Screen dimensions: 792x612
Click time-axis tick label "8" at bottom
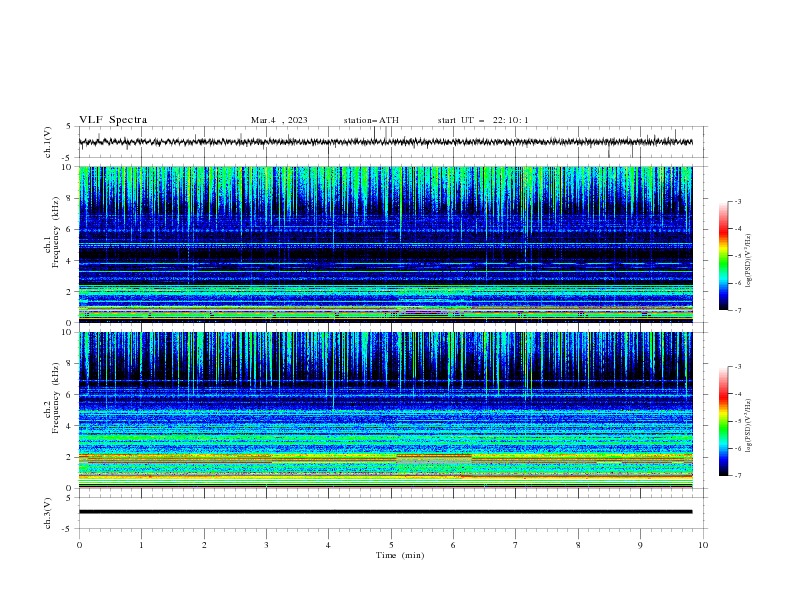click(578, 545)
